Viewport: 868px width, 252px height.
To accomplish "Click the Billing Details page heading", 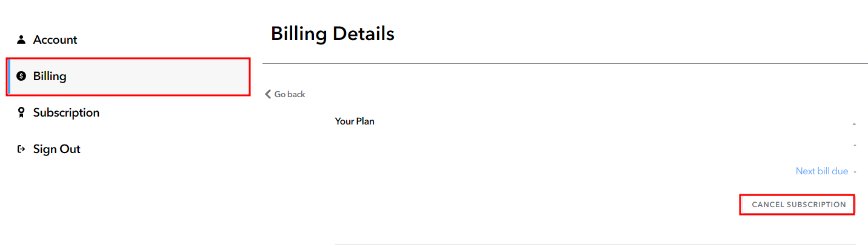I will [x=332, y=33].
